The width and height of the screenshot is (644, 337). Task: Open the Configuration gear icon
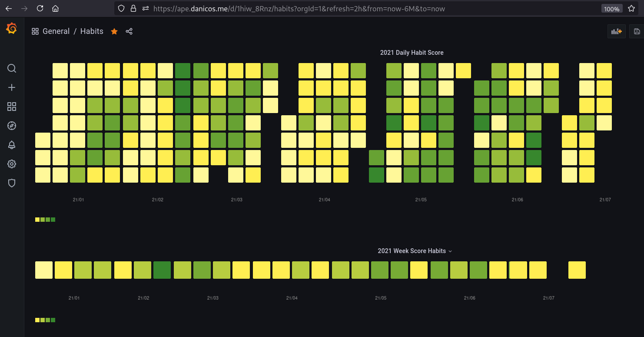[x=12, y=164]
